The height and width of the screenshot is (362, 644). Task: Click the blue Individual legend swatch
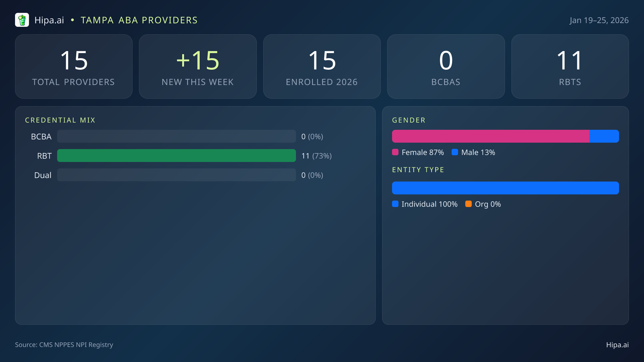click(x=395, y=204)
